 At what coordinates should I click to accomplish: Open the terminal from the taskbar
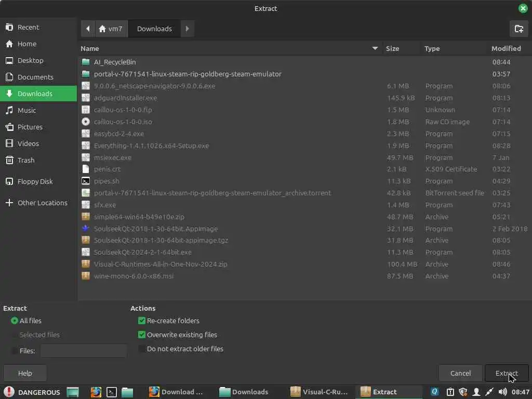pyautogui.click(x=112, y=392)
